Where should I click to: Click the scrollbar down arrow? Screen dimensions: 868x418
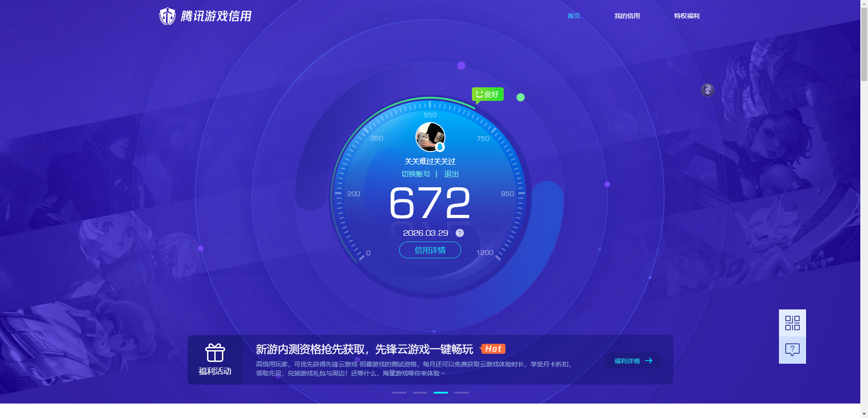[864, 413]
